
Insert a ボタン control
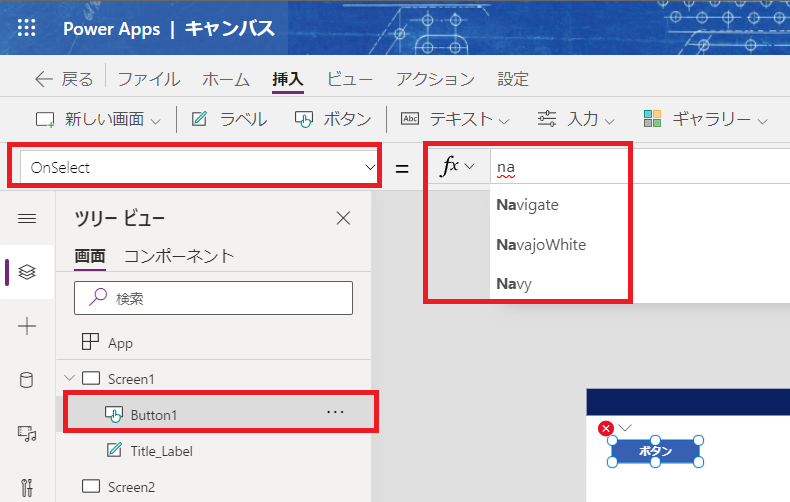point(333,119)
